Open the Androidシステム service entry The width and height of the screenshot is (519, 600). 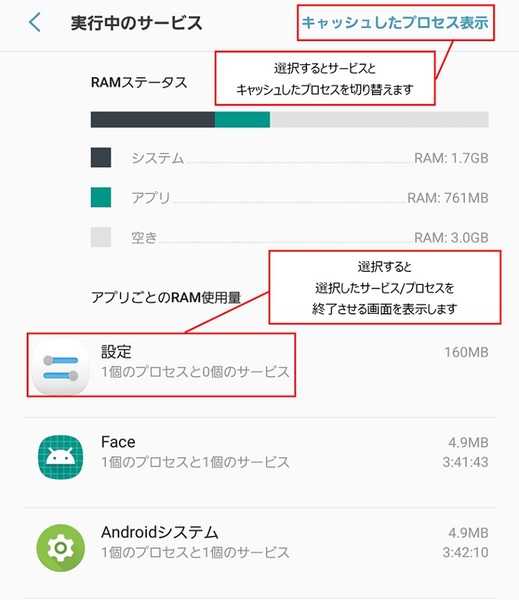click(x=260, y=546)
